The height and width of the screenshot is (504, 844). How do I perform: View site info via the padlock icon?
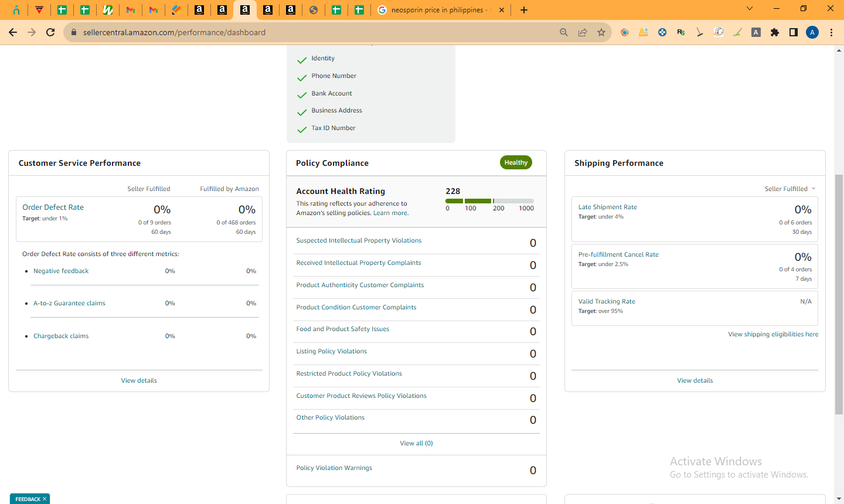pyautogui.click(x=74, y=32)
